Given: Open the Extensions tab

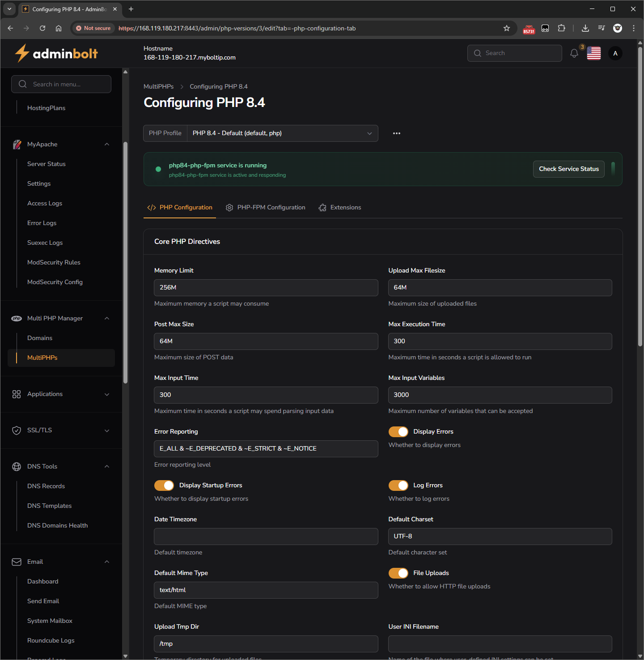Looking at the screenshot, I should 340,208.
